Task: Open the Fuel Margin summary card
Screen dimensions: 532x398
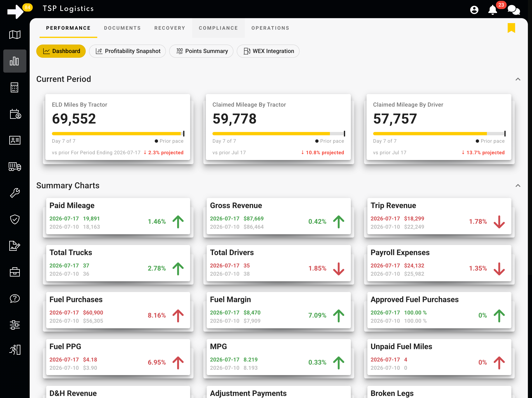Action: 279,310
